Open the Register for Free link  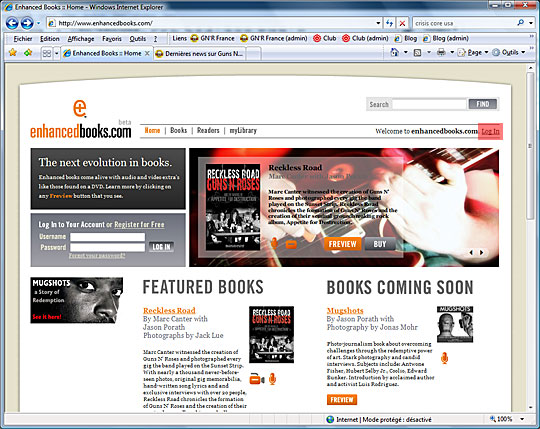[x=139, y=224]
